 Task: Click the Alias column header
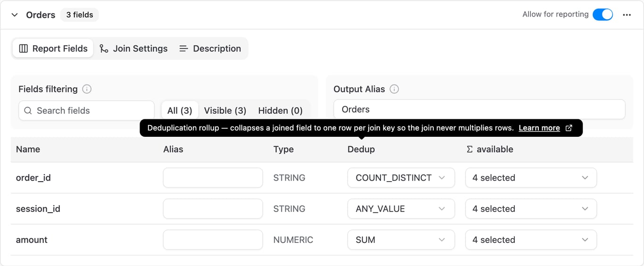(173, 149)
